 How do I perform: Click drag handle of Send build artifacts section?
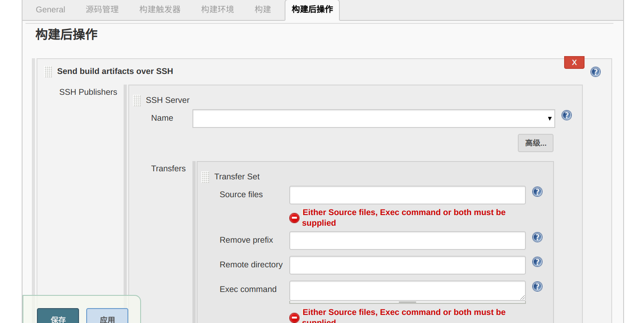pyautogui.click(x=48, y=72)
